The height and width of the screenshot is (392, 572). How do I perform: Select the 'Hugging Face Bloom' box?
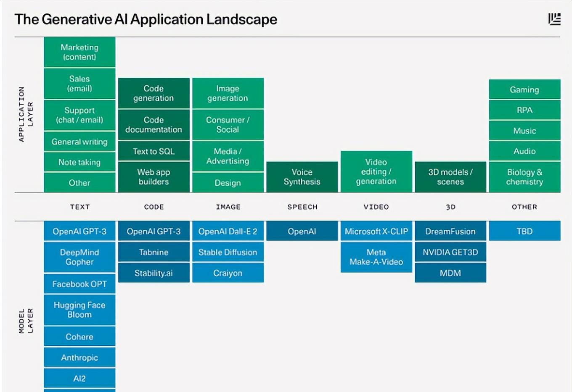(x=79, y=310)
